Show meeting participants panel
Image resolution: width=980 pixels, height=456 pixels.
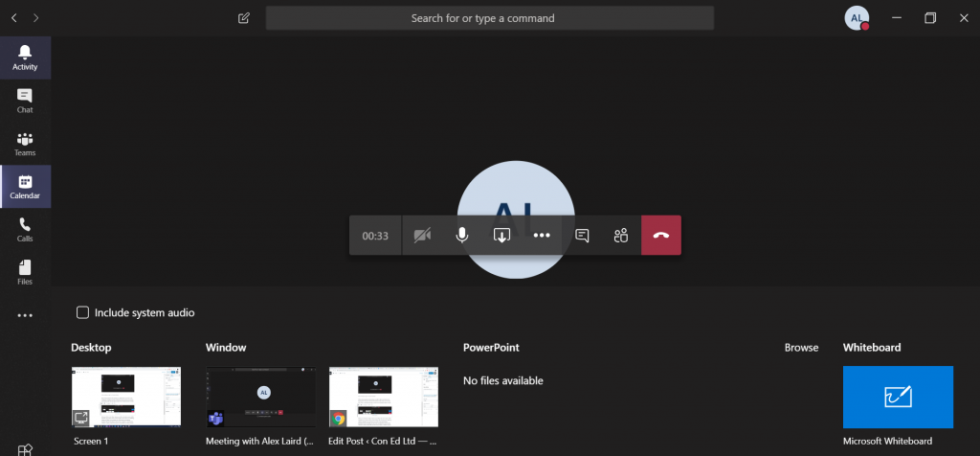coord(620,236)
